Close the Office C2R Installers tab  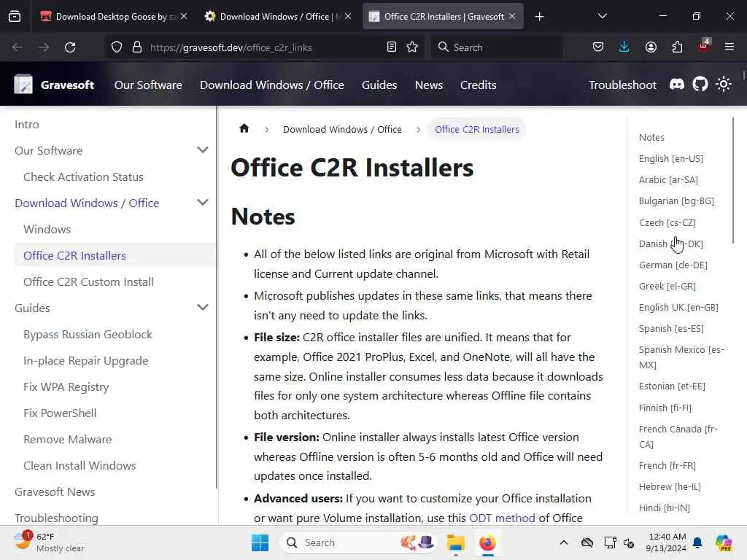[x=512, y=16]
